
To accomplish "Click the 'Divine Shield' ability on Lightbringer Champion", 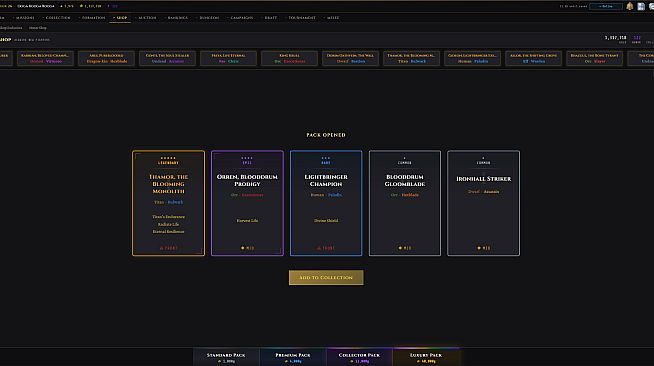I will click(326, 221).
